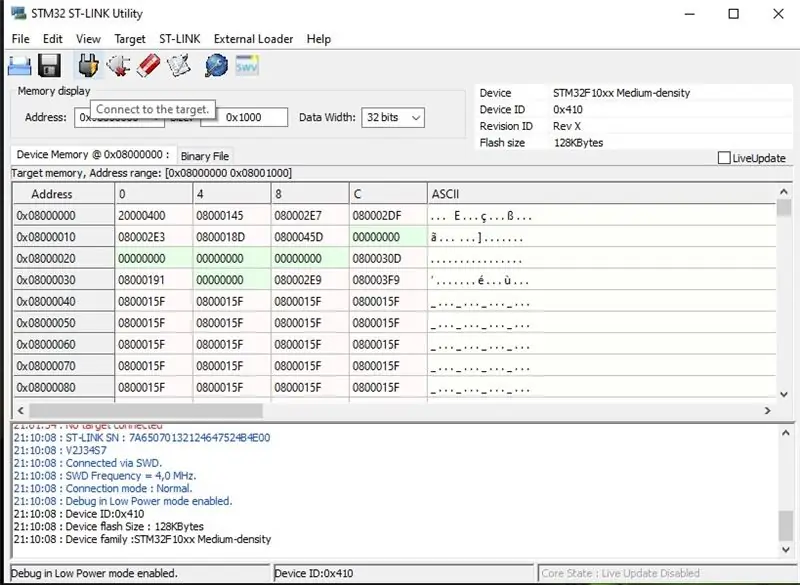This screenshot has width=800, height=585.
Task: Select the cell with value 0800030D
Action: tap(388, 259)
